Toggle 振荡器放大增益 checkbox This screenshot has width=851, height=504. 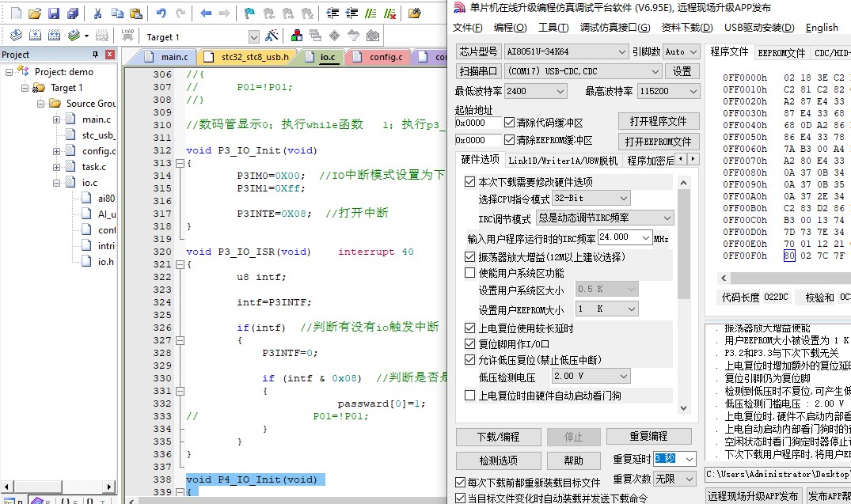470,256
